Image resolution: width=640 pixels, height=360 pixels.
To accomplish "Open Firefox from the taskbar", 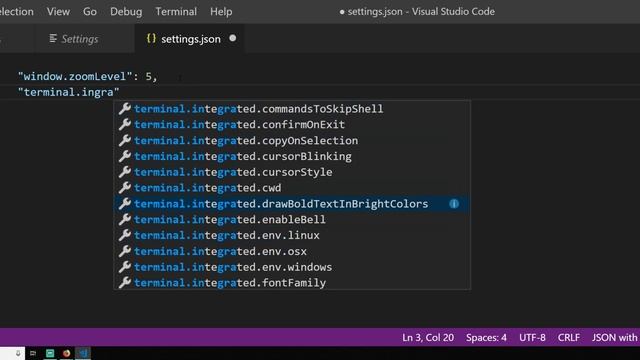I will (x=66, y=353).
